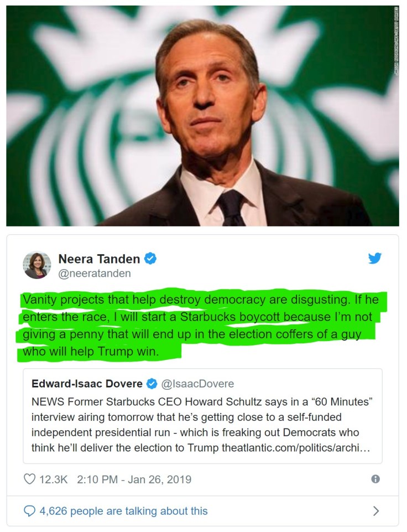Image resolution: width=407 pixels, height=532 pixels.
Task: Click the heart like icon
Action: [x=29, y=479]
